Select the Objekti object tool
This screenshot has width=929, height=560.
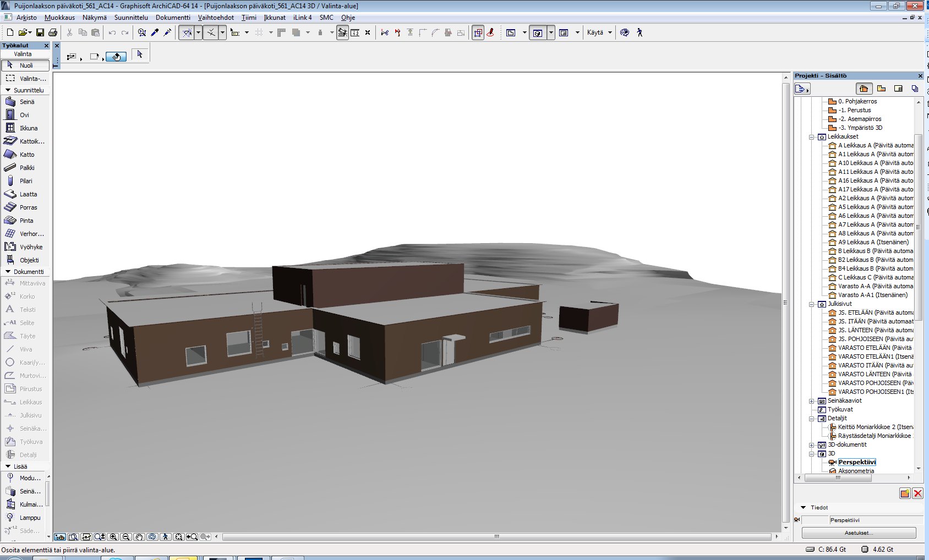pos(25,260)
